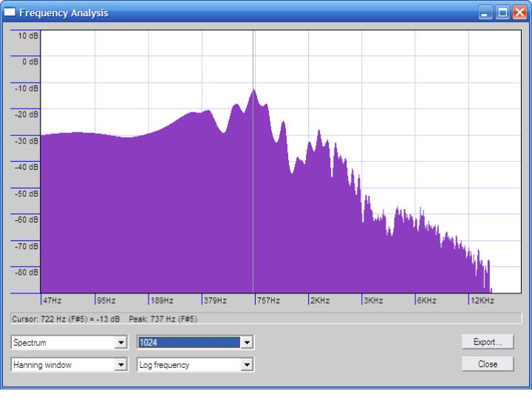The width and height of the screenshot is (532, 399).
Task: Click the 95Hz frequency axis label
Action: (x=106, y=300)
